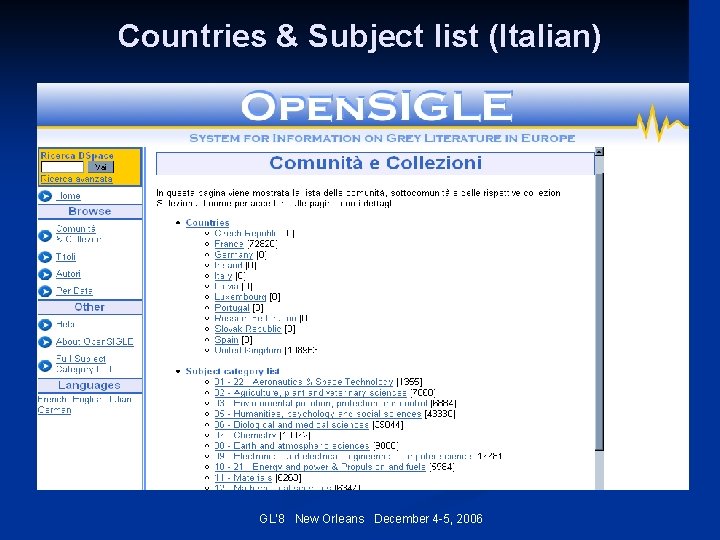Open the Czech Republic collection
720x540 pixels.
[x=247, y=233]
